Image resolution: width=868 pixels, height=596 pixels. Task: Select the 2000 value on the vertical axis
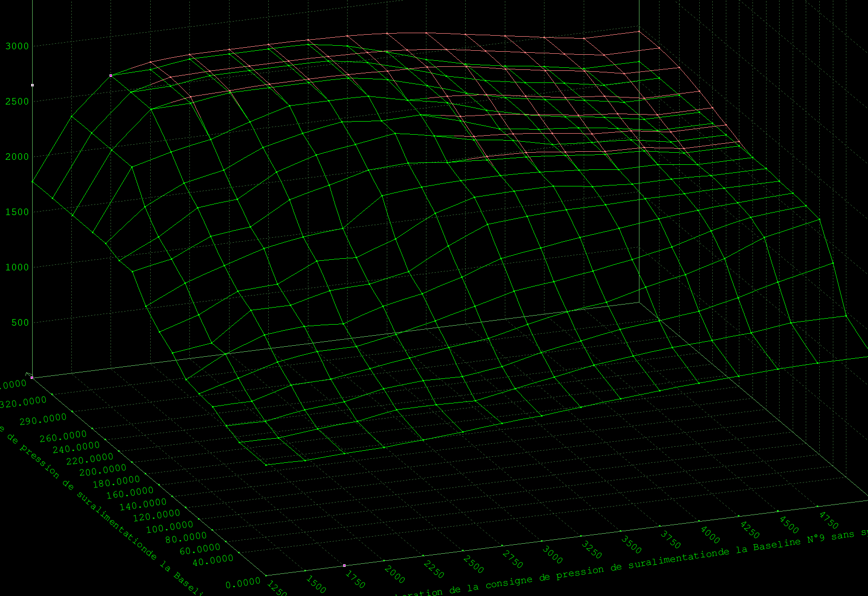click(17, 157)
